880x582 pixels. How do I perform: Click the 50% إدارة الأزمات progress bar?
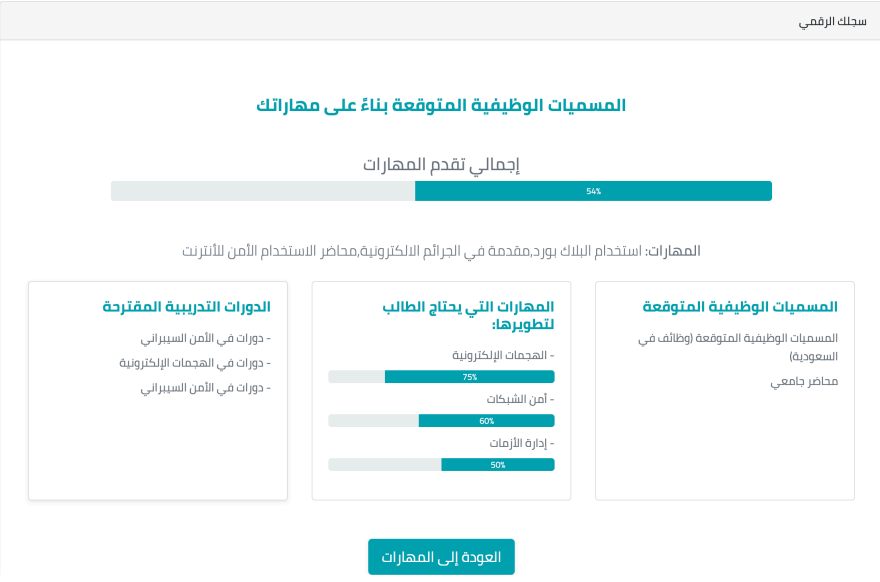coord(441,465)
